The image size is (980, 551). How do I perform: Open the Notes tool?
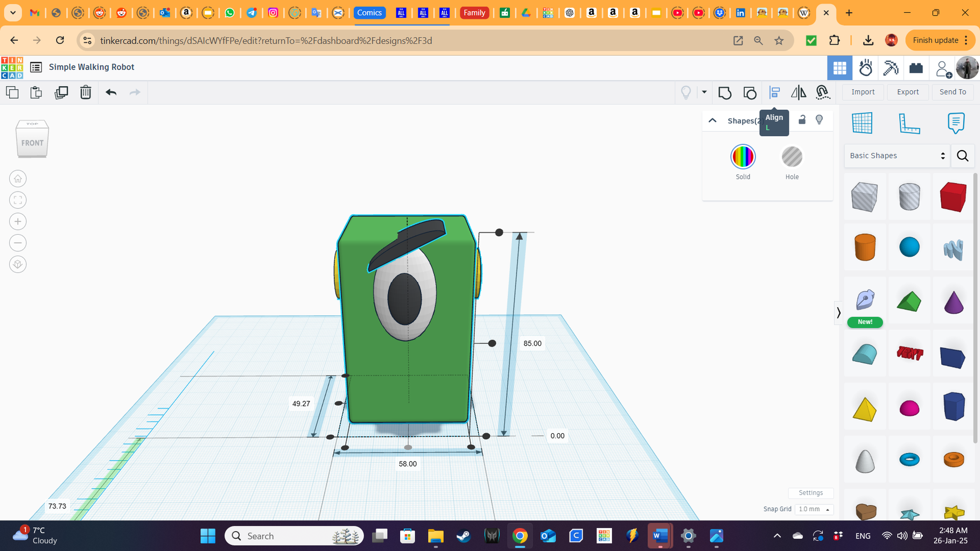[956, 123]
